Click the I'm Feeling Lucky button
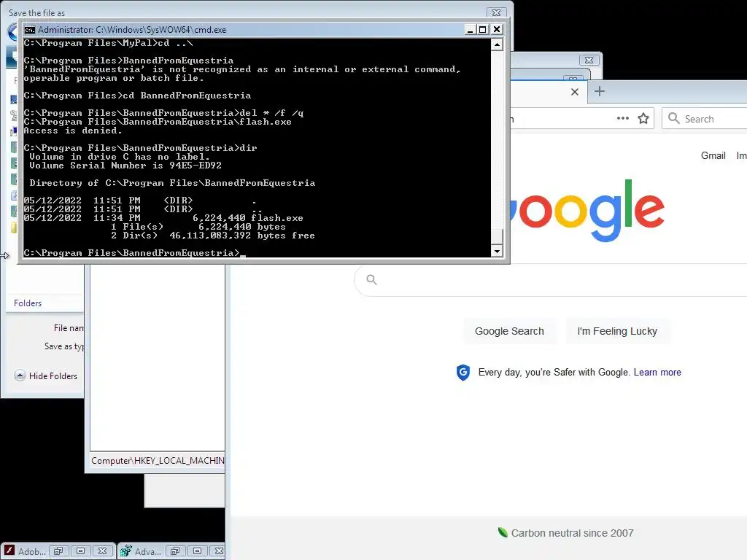Image resolution: width=747 pixels, height=560 pixels. pyautogui.click(x=617, y=331)
